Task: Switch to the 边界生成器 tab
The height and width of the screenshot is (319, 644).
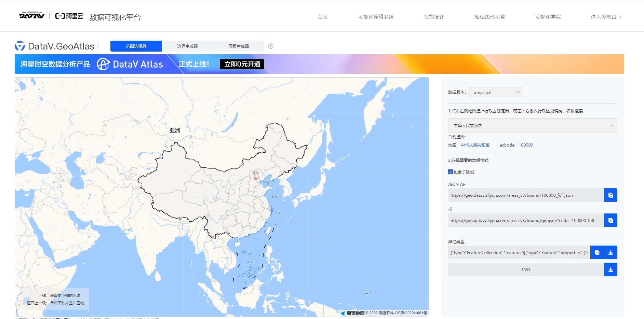Action: (187, 46)
